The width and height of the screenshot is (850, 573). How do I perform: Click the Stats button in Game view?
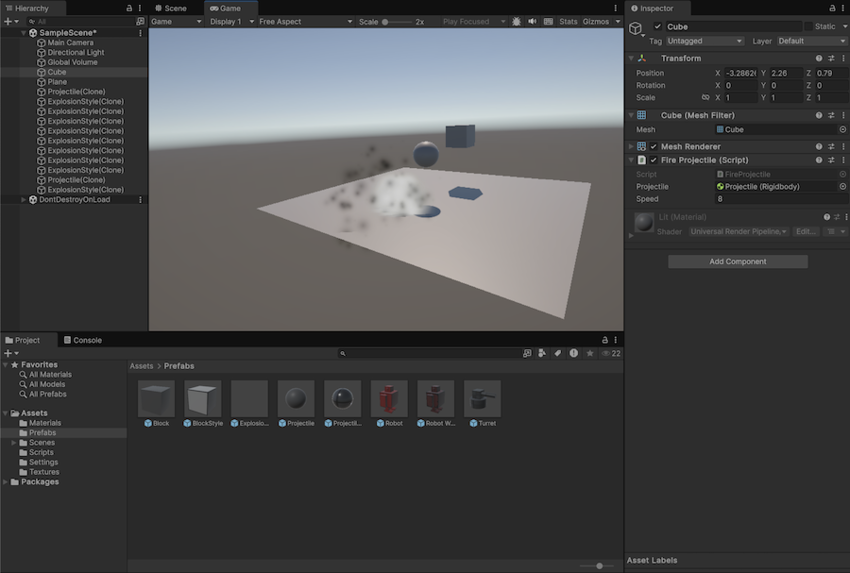pyautogui.click(x=568, y=21)
